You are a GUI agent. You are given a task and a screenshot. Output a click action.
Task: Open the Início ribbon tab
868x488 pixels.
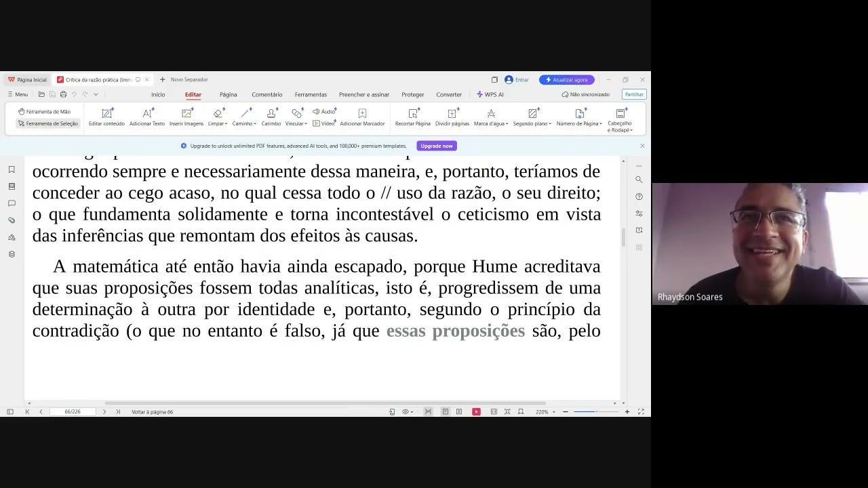click(x=158, y=94)
